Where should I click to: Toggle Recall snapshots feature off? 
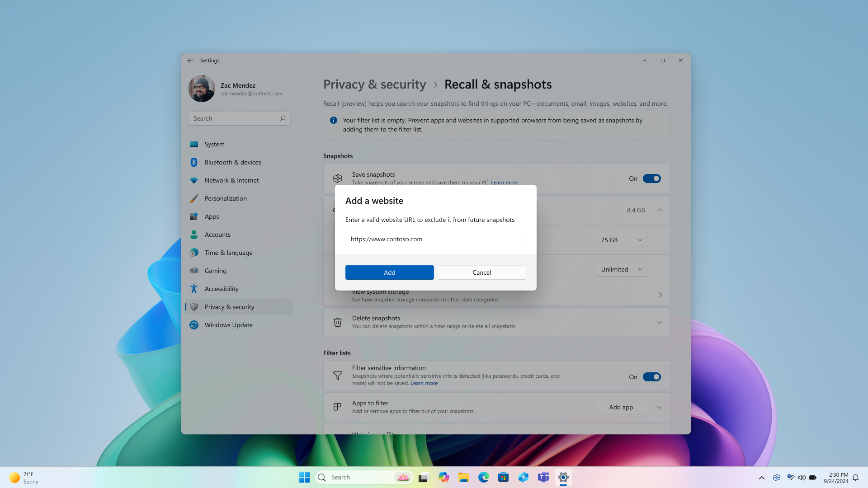tap(651, 178)
